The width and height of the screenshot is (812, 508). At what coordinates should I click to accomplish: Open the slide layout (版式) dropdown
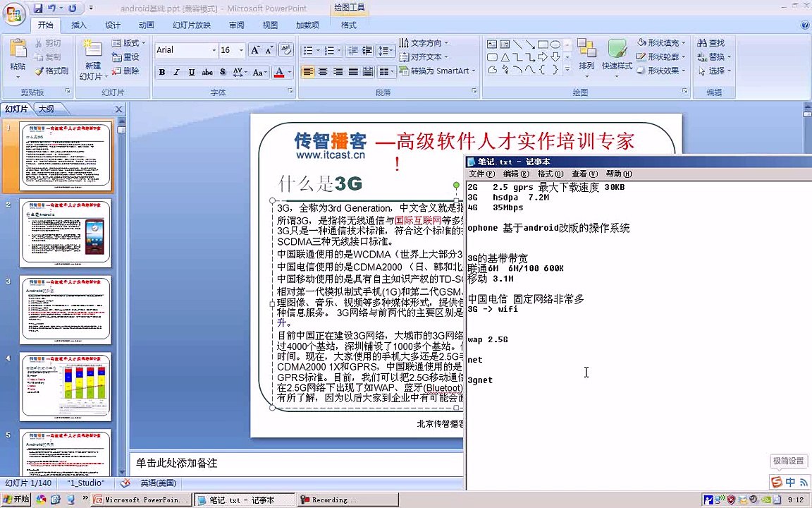pyautogui.click(x=129, y=42)
